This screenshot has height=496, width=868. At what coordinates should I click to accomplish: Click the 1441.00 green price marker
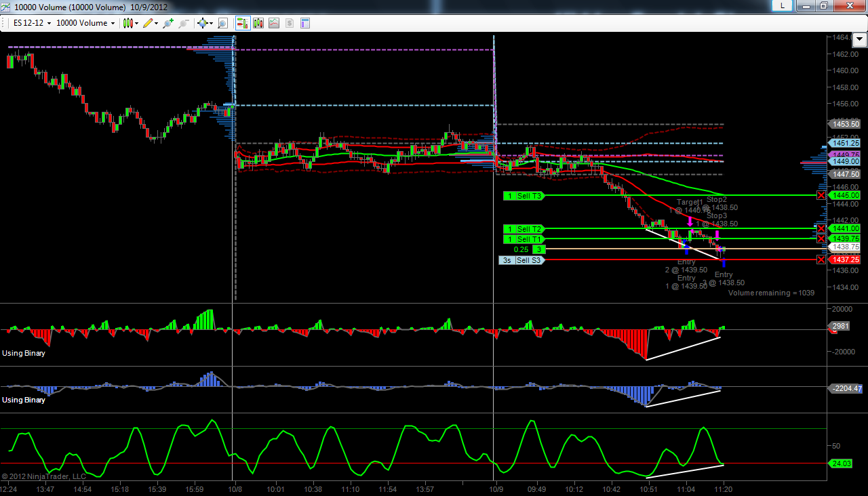click(845, 229)
